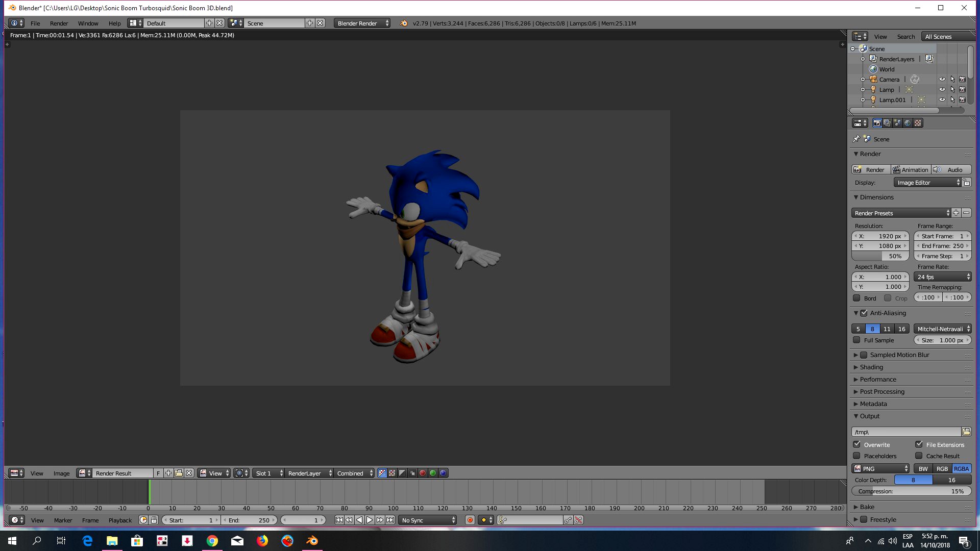Select RGBA color mode button
The image size is (980, 551).
tap(962, 468)
